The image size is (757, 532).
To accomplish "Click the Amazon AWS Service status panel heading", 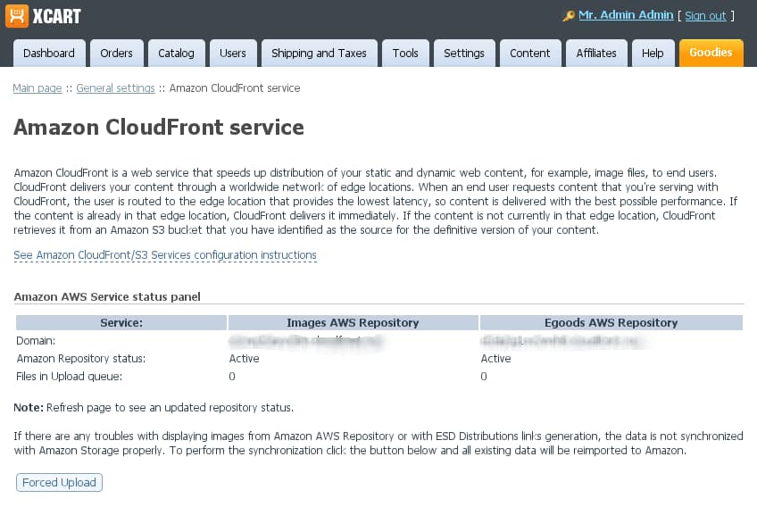I will tap(107, 297).
